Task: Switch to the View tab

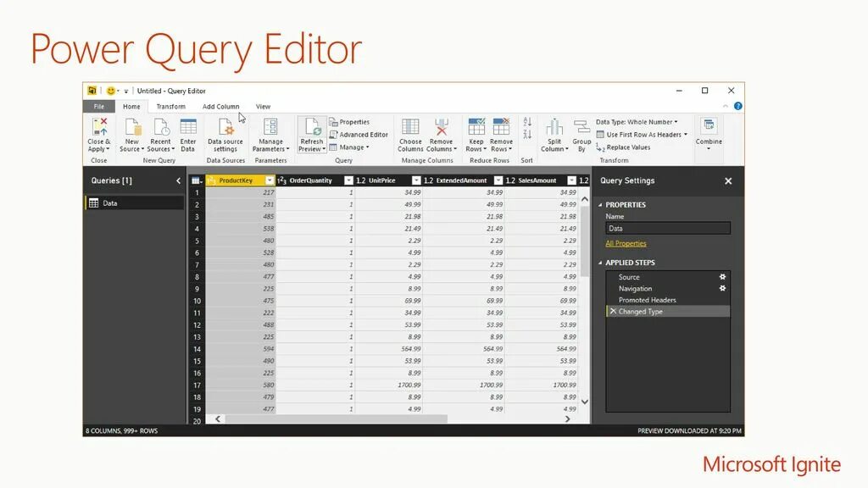Action: [263, 106]
